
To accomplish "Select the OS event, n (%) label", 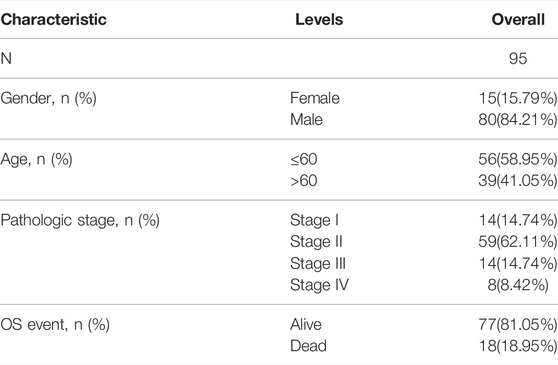I will point(55,325).
